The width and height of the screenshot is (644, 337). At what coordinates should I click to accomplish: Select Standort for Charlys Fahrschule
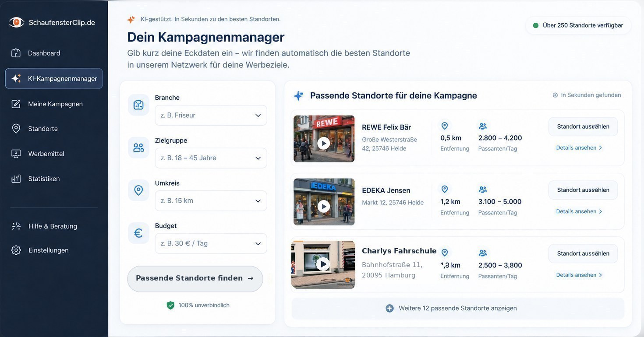583,253
